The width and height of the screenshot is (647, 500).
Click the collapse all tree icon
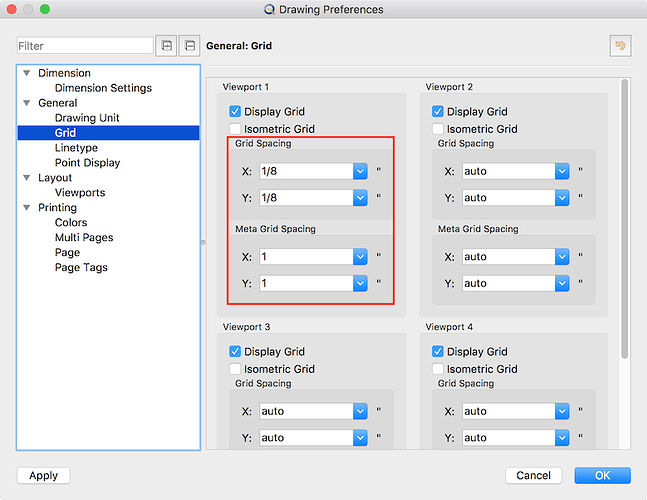pyautogui.click(x=190, y=46)
